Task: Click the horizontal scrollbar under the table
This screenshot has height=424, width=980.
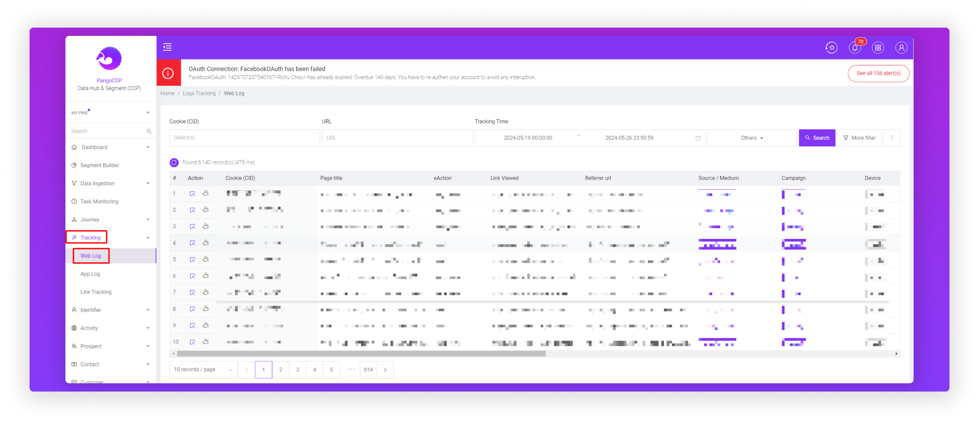Action: click(361, 354)
